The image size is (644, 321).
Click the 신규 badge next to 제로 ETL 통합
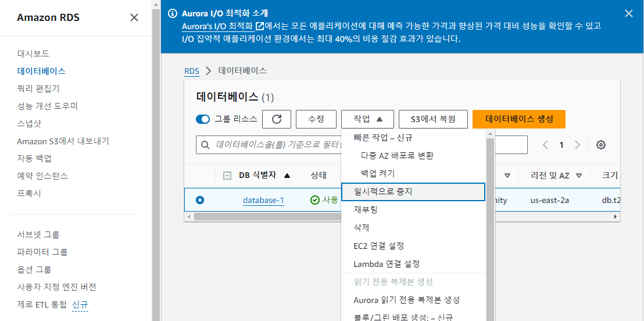pos(80,305)
